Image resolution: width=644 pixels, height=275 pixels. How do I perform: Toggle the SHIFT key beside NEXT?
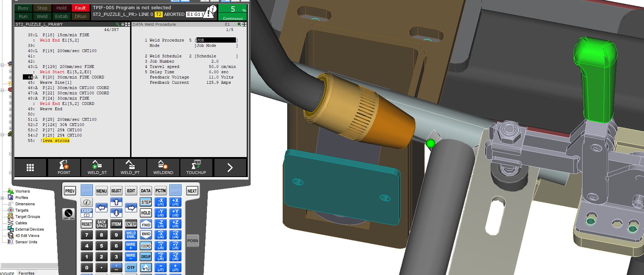point(175,191)
